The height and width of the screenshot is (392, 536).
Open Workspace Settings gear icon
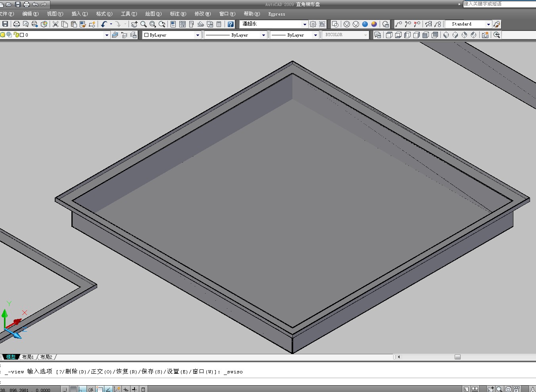click(x=313, y=24)
